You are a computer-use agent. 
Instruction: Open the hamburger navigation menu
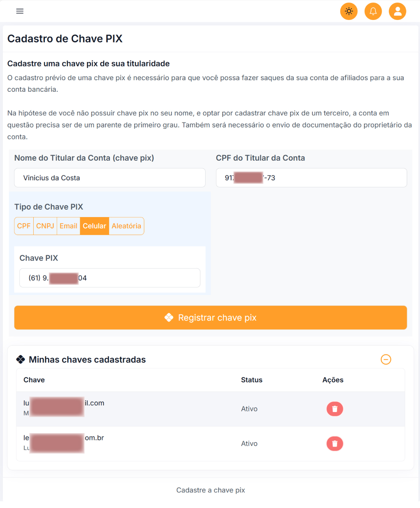20,11
